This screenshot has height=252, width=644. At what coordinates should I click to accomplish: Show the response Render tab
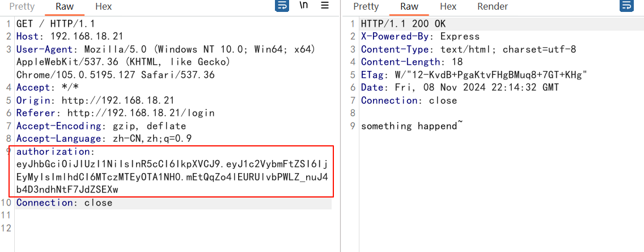(493, 7)
